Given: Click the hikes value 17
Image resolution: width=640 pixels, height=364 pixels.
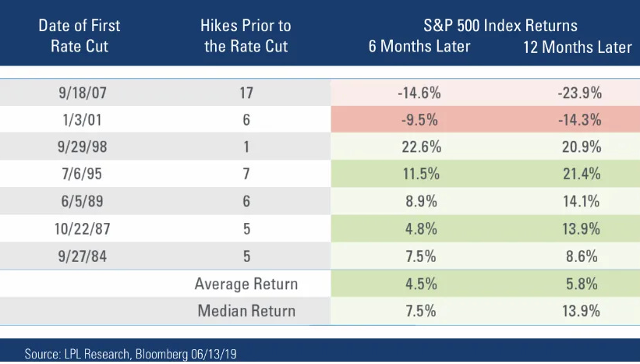Looking at the screenshot, I should pyautogui.click(x=246, y=93).
